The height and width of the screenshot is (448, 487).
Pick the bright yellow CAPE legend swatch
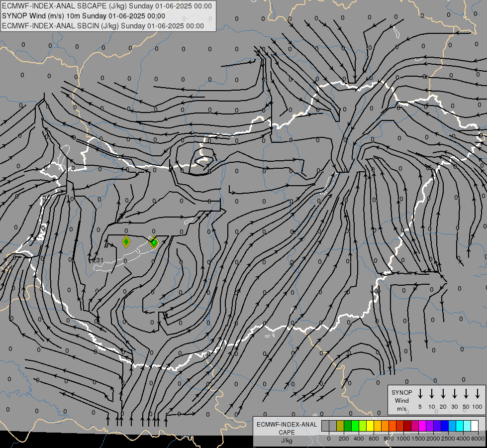(x=370, y=426)
